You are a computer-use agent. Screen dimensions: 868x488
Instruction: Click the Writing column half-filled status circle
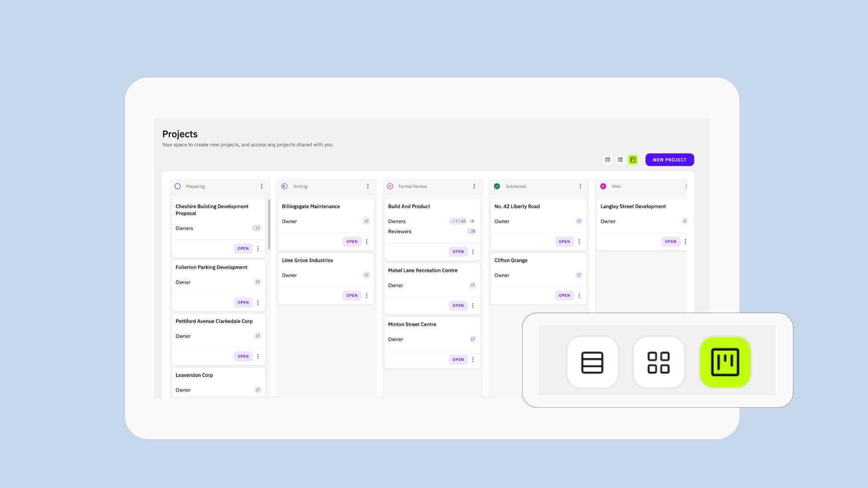284,186
